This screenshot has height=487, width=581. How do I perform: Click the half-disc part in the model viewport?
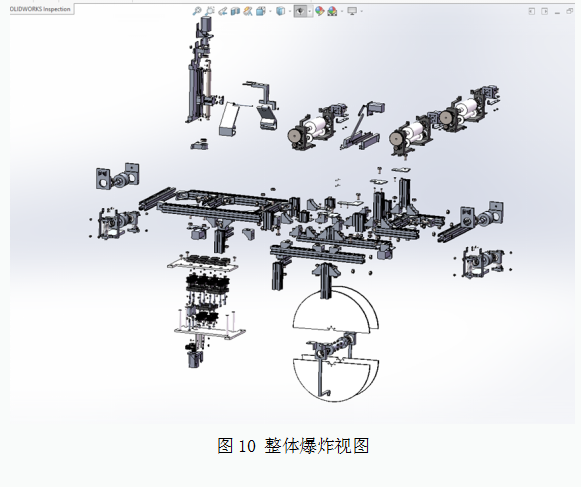pos(335,309)
